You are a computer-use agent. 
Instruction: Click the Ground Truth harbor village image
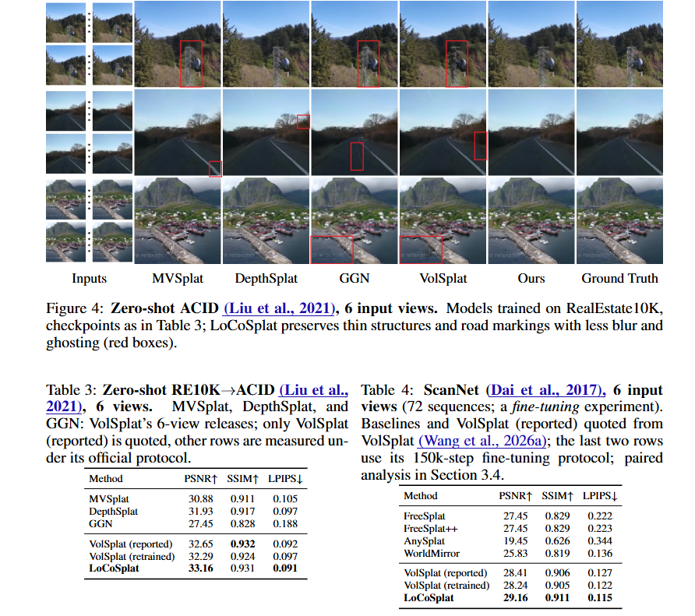click(619, 220)
